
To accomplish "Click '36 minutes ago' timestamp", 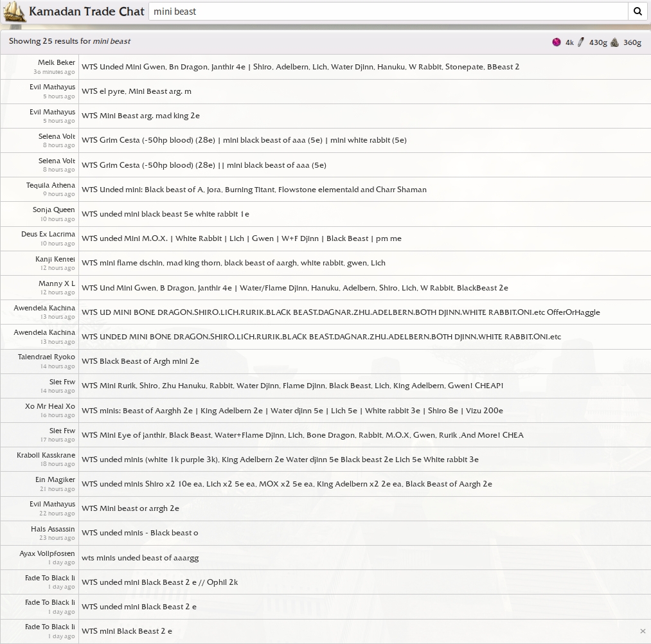I will [x=55, y=72].
